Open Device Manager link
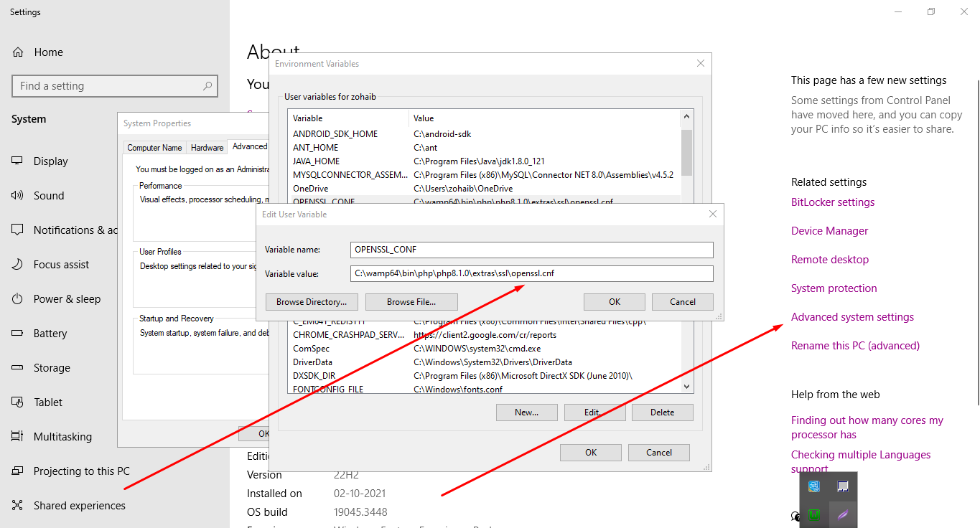The image size is (980, 528). [830, 231]
